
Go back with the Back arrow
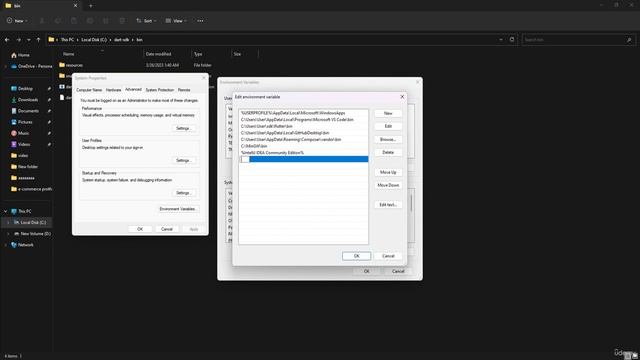click(7, 40)
